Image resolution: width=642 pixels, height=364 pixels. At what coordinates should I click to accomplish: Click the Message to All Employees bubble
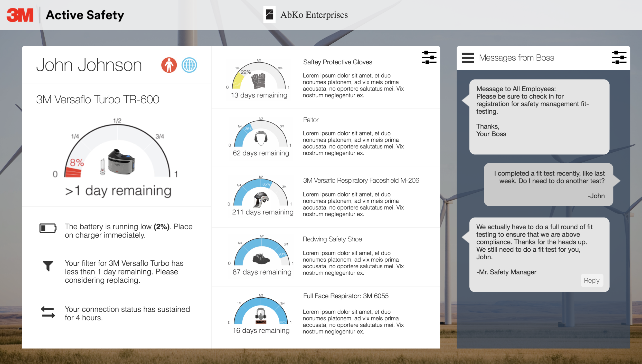(x=539, y=117)
